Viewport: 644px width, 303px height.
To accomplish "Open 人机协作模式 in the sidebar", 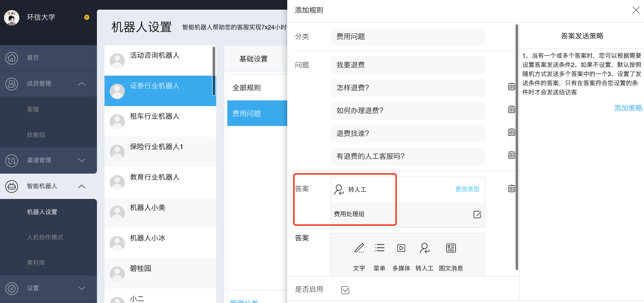I will tap(45, 238).
